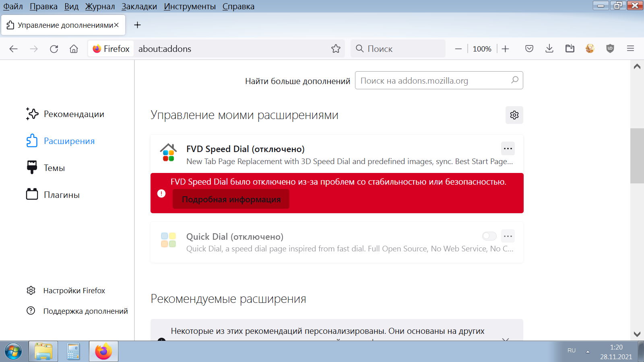Open a new tab with the plus

137,25
